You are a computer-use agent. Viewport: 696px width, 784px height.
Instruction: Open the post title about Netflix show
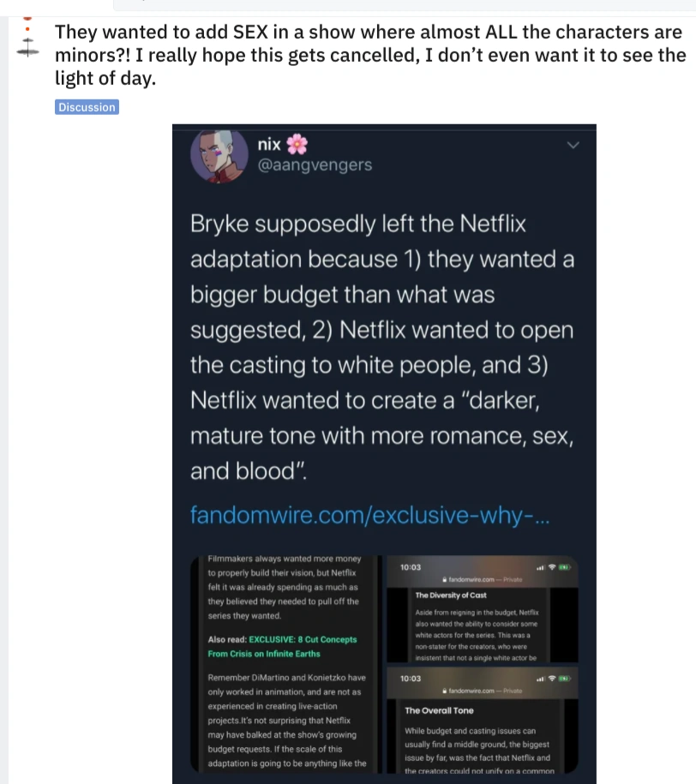[x=370, y=56]
